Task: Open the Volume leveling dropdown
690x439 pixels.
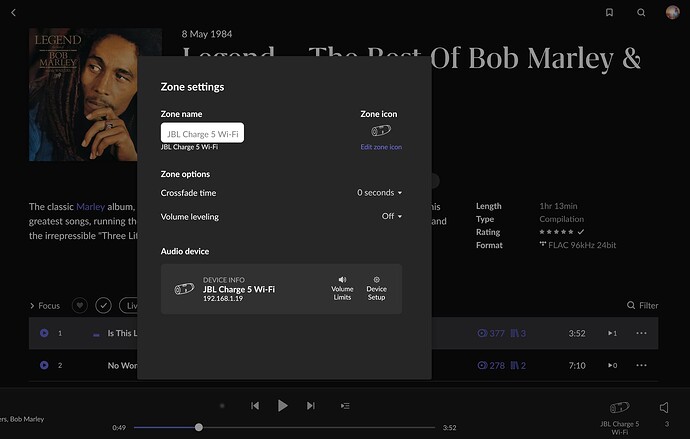Action: (x=392, y=216)
